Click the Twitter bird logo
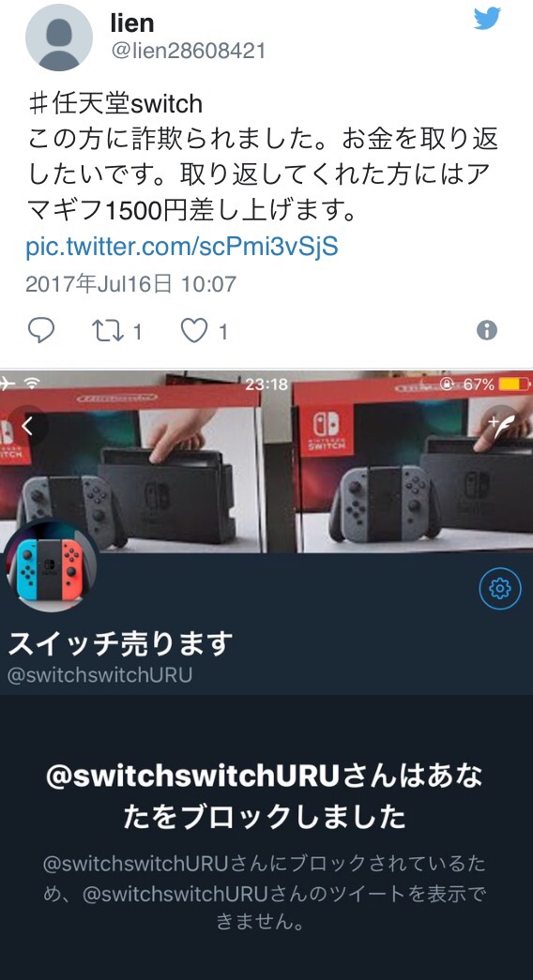533x980 pixels. pyautogui.click(x=487, y=19)
